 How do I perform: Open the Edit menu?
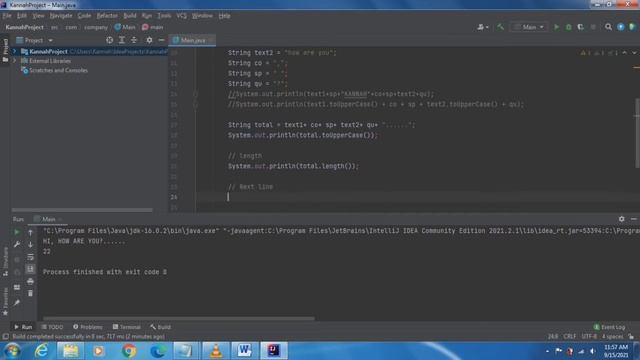point(22,16)
